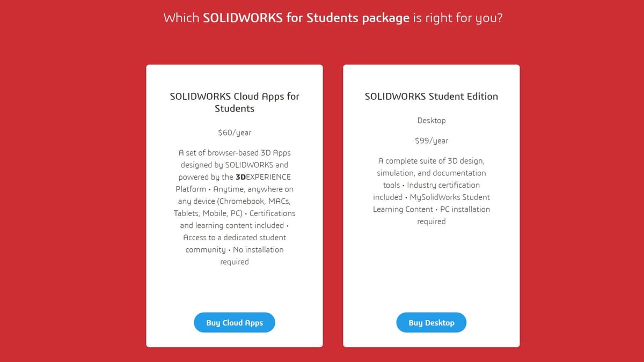Viewport: 644px width, 362px height.
Task: Click the $60/year price text
Action: point(235,132)
